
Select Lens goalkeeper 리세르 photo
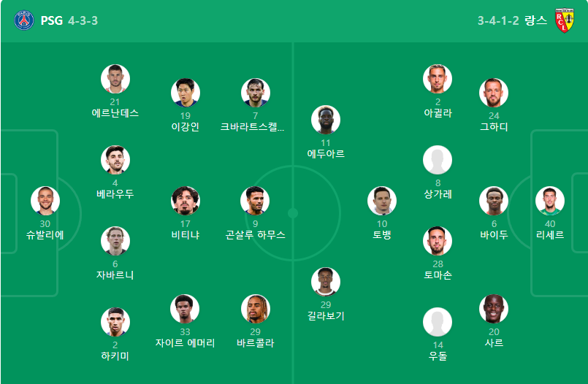pos(550,201)
